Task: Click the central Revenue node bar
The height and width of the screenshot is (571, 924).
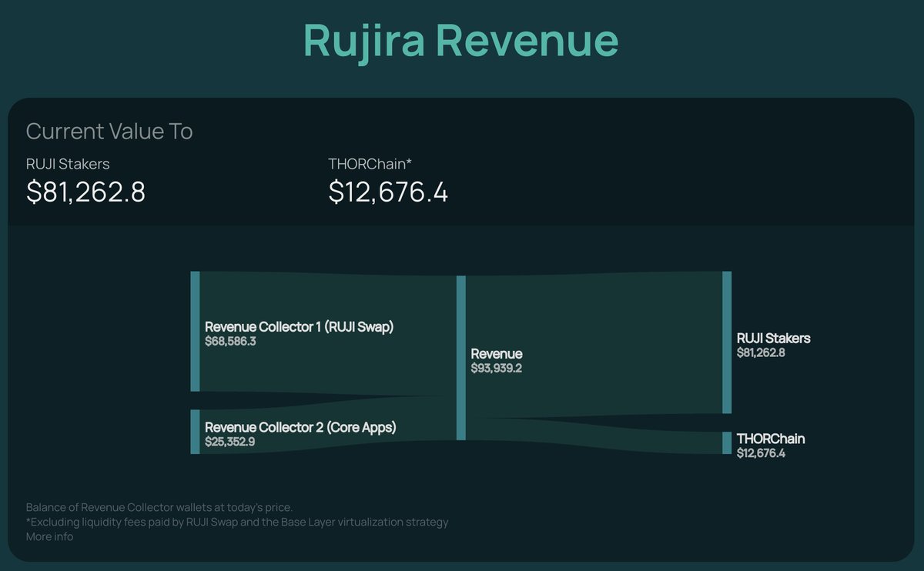Action: coord(461,358)
